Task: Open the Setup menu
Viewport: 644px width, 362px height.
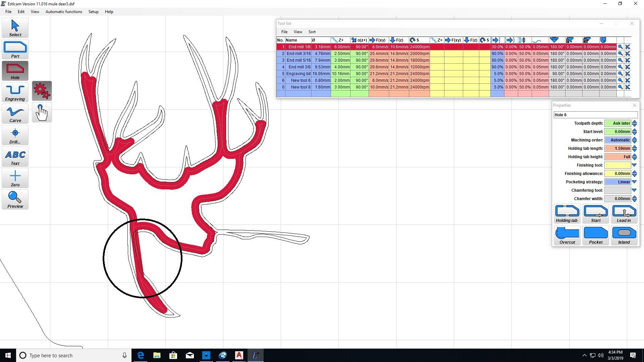Action: [x=93, y=12]
